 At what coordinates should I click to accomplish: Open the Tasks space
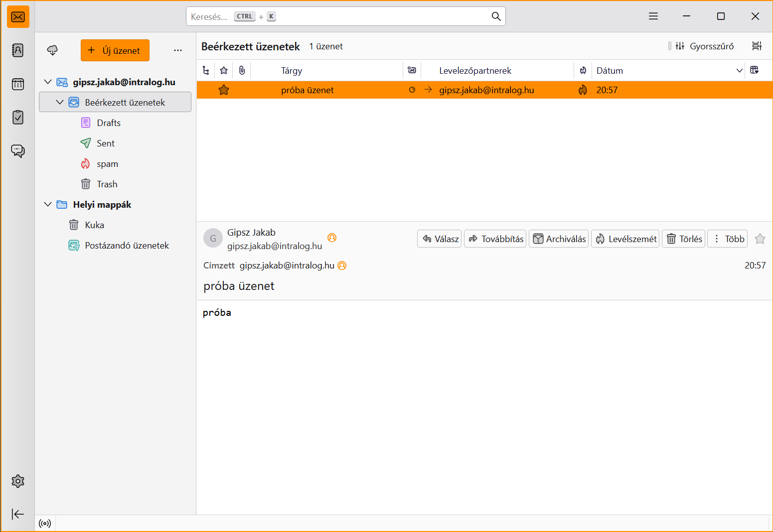tap(18, 118)
